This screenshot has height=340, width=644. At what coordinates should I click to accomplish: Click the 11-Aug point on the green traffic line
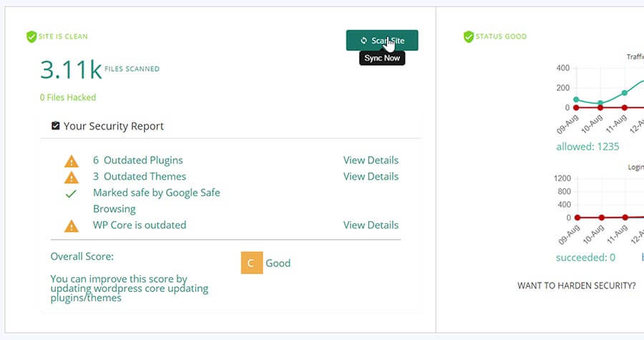point(625,93)
